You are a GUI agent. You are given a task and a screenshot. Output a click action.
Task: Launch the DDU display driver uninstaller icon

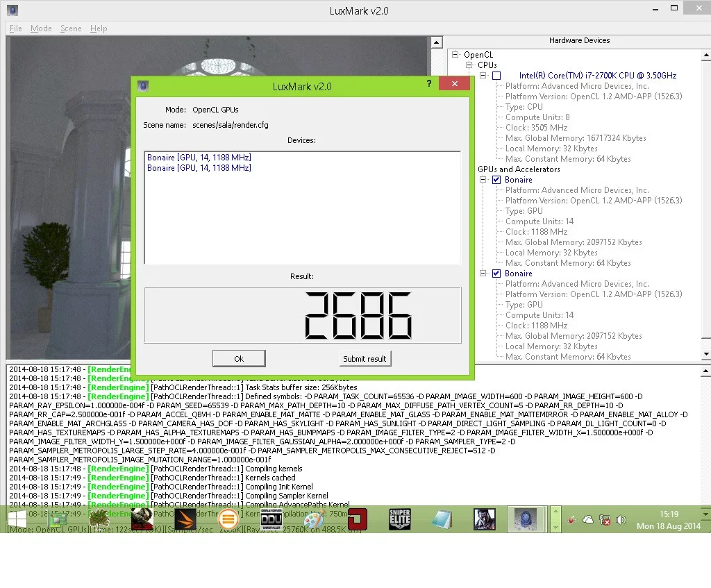[x=271, y=519]
